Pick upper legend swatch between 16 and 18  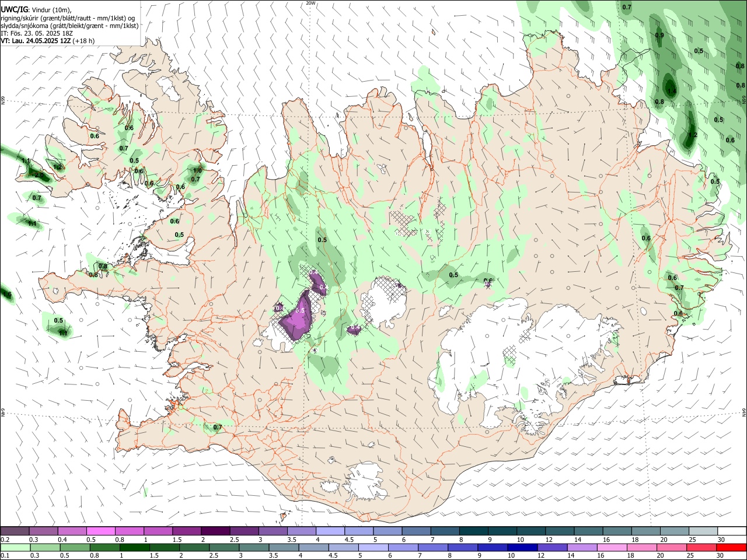click(616, 531)
